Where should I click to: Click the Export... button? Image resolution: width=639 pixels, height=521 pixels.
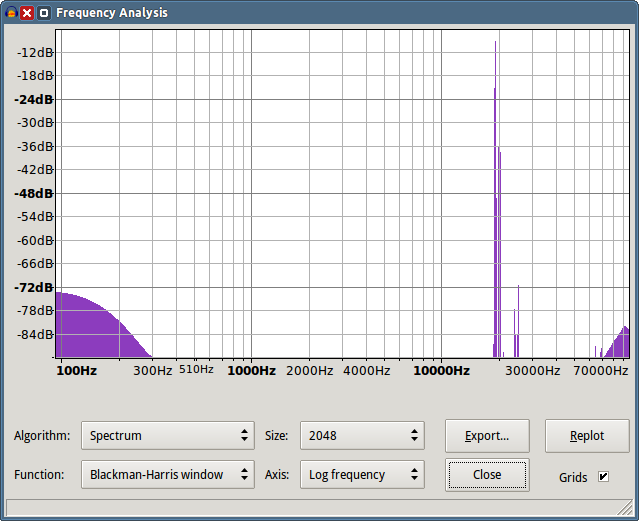tap(487, 436)
